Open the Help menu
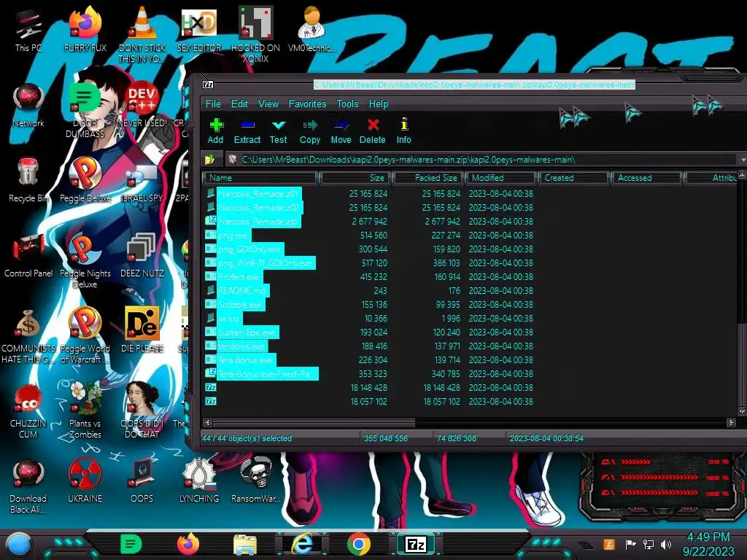Screen dimensions: 747x560 379,104
